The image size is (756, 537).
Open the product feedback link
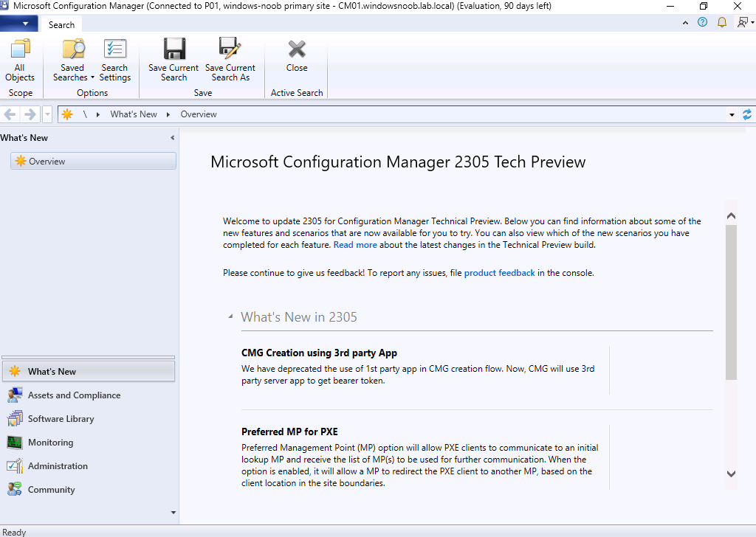[x=500, y=273]
